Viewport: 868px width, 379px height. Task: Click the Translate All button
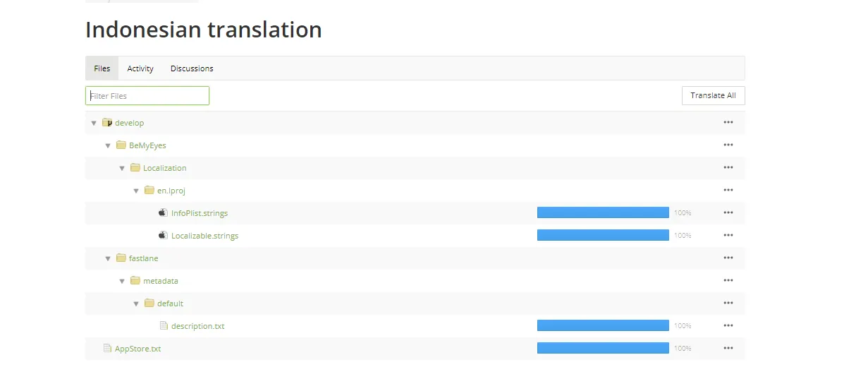coord(713,95)
